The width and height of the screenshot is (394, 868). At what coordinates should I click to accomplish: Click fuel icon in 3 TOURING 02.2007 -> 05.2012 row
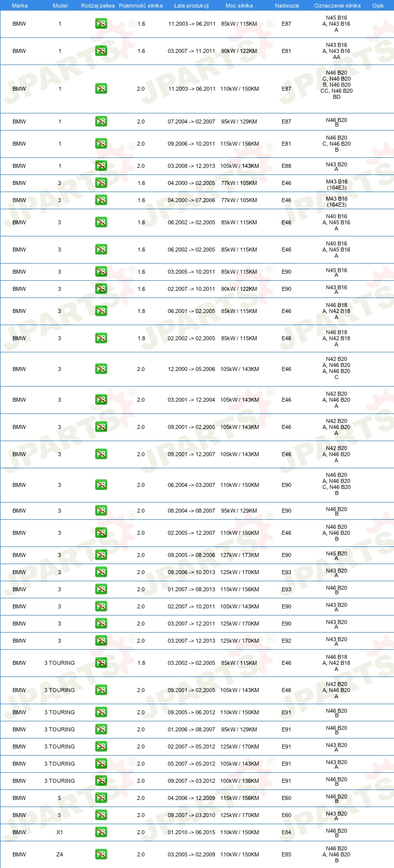point(101,747)
